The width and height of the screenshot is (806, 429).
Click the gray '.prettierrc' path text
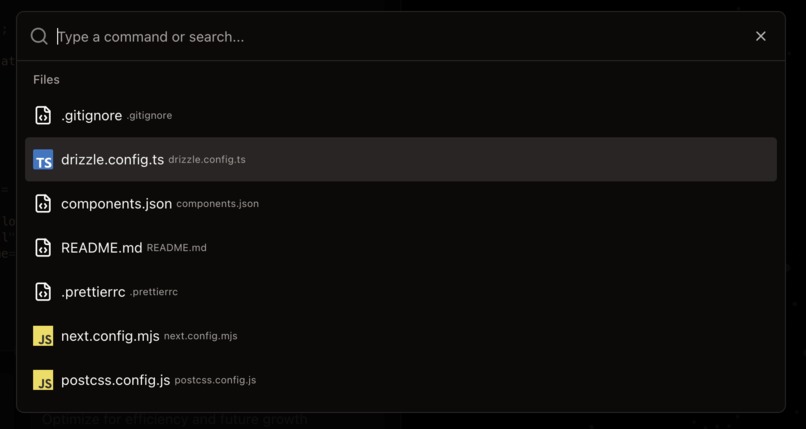[x=154, y=292]
